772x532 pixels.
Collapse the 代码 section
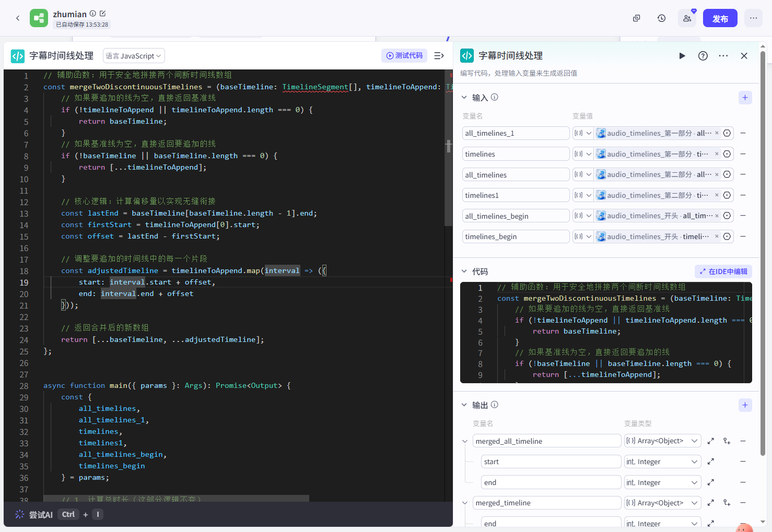click(x=464, y=271)
